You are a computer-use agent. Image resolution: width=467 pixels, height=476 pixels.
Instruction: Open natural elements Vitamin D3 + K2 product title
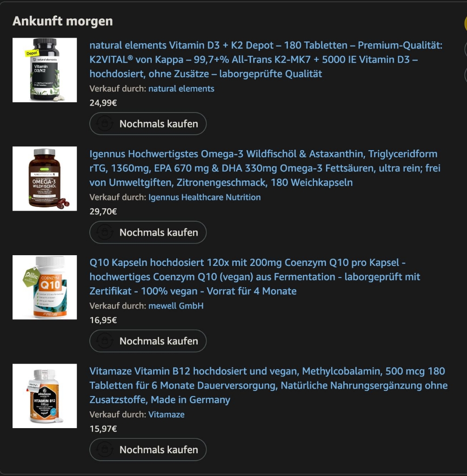(x=266, y=59)
